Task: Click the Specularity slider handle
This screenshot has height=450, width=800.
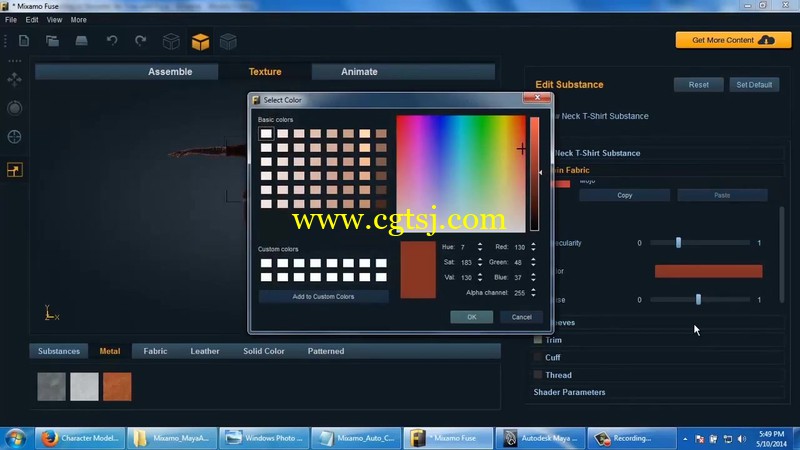Action: tap(678, 243)
